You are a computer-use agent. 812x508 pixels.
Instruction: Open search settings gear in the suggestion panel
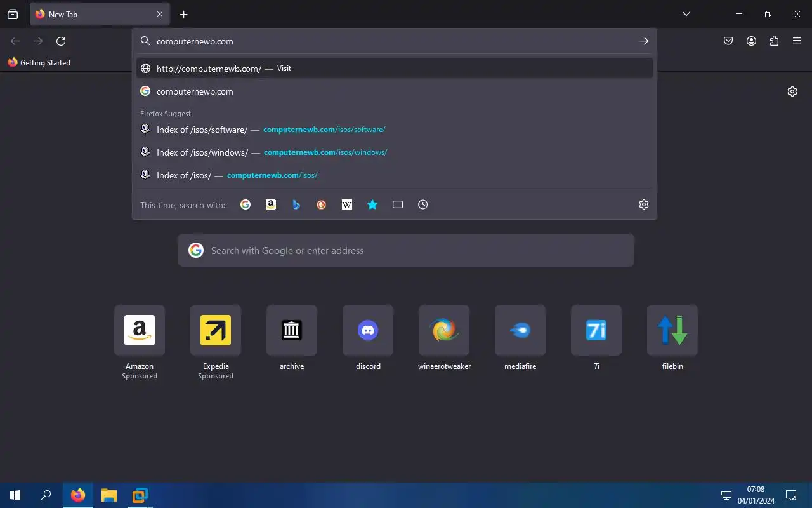point(644,204)
